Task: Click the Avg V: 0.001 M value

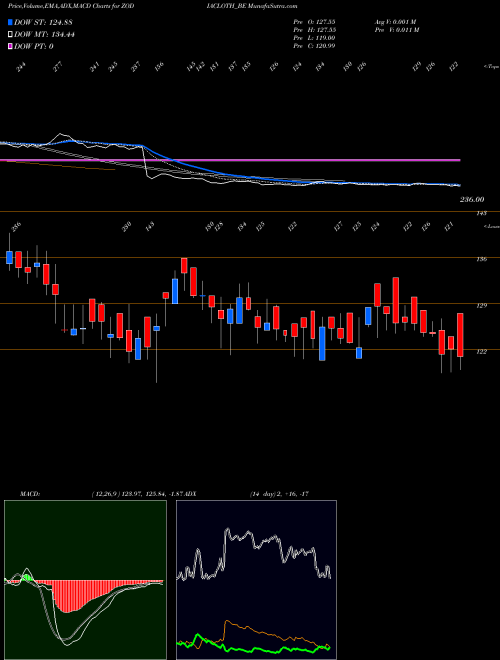Action: coord(396,22)
